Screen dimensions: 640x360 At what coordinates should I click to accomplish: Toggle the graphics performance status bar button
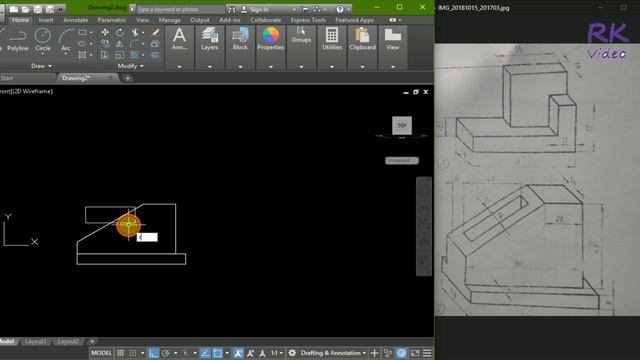[x=402, y=353]
